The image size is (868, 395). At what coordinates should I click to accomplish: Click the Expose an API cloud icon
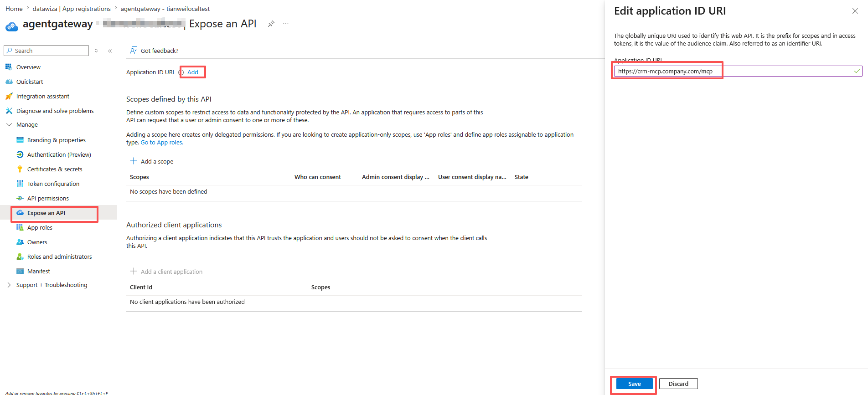[20, 213]
